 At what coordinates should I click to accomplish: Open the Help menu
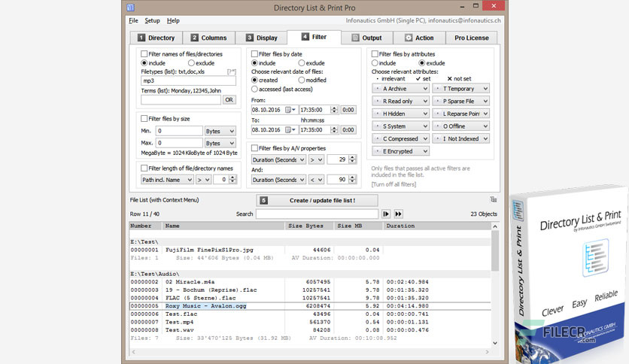pos(173,20)
